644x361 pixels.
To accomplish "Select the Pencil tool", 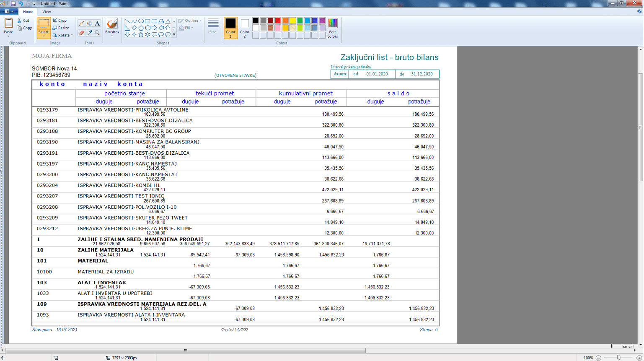I will click(x=81, y=23).
